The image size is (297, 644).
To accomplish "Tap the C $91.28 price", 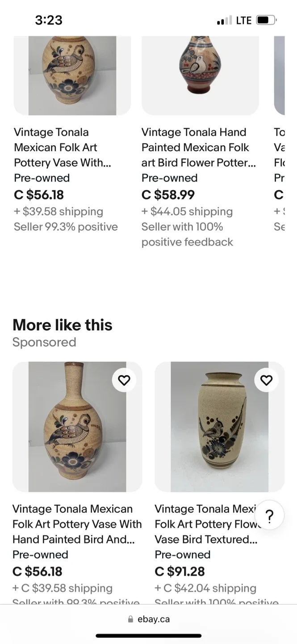I will [180, 572].
